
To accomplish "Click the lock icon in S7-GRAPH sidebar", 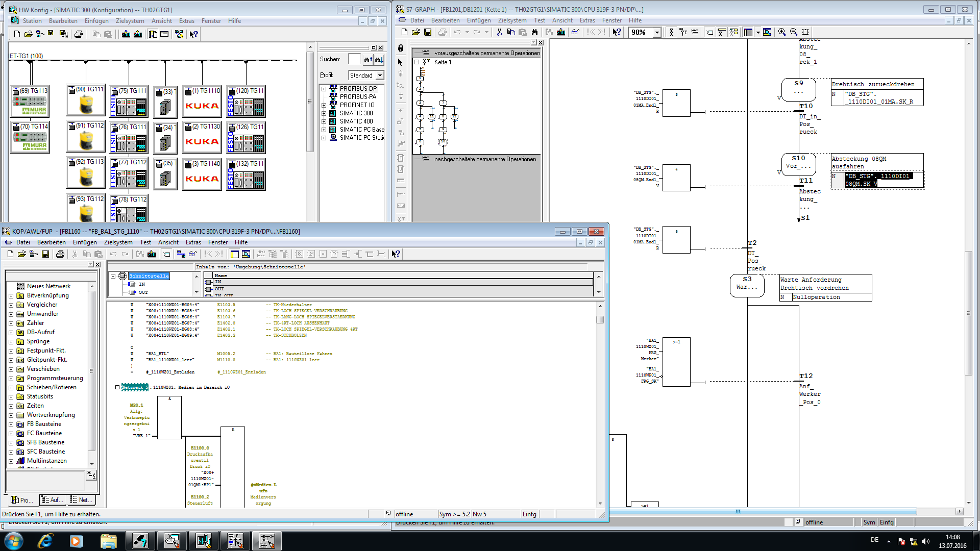I will [x=401, y=48].
